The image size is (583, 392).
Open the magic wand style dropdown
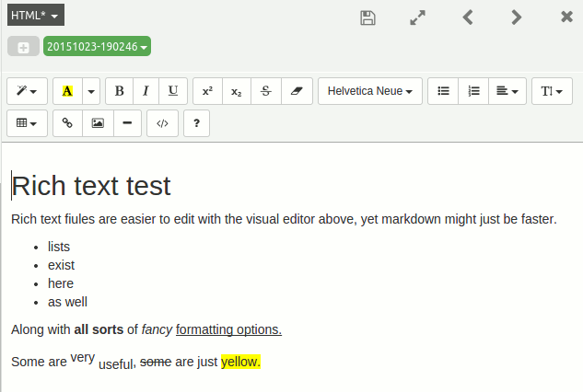pos(27,91)
